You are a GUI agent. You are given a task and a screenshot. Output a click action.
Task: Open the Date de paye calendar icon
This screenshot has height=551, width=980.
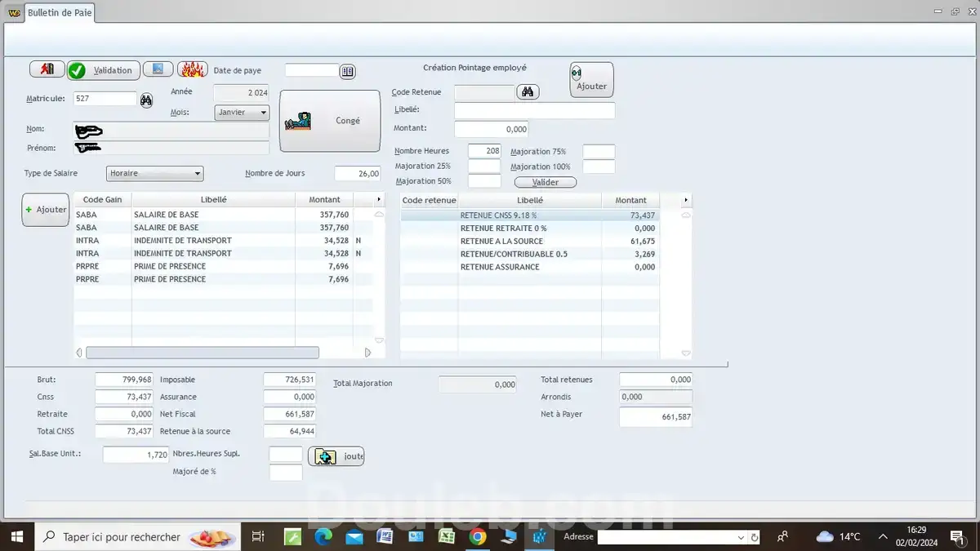(x=348, y=71)
